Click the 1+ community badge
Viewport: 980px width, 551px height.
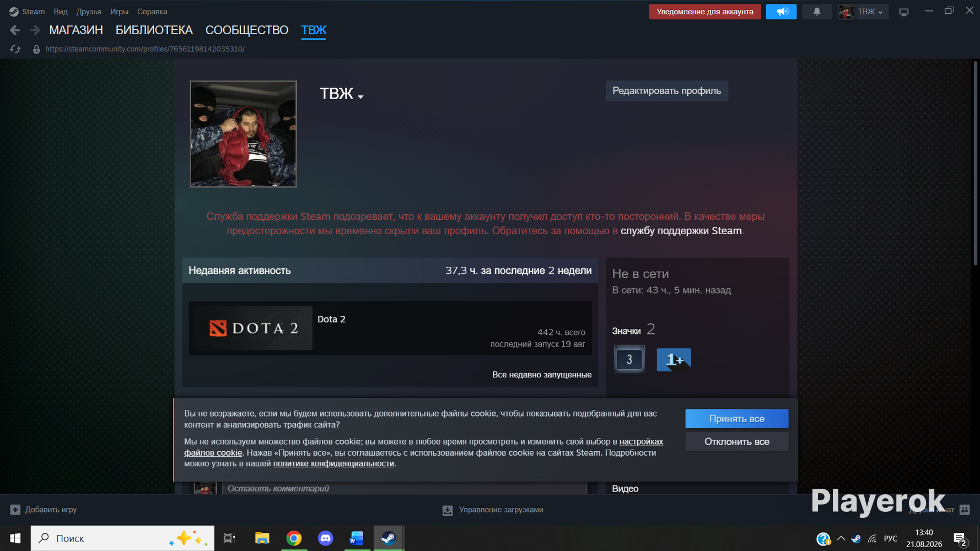click(x=674, y=360)
